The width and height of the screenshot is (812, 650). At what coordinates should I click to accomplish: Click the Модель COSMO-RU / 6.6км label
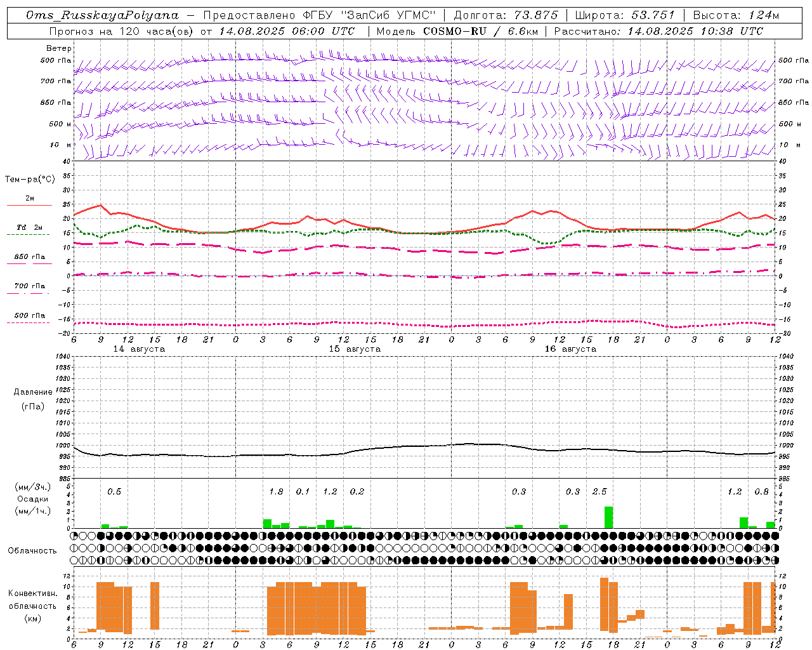pos(457,31)
